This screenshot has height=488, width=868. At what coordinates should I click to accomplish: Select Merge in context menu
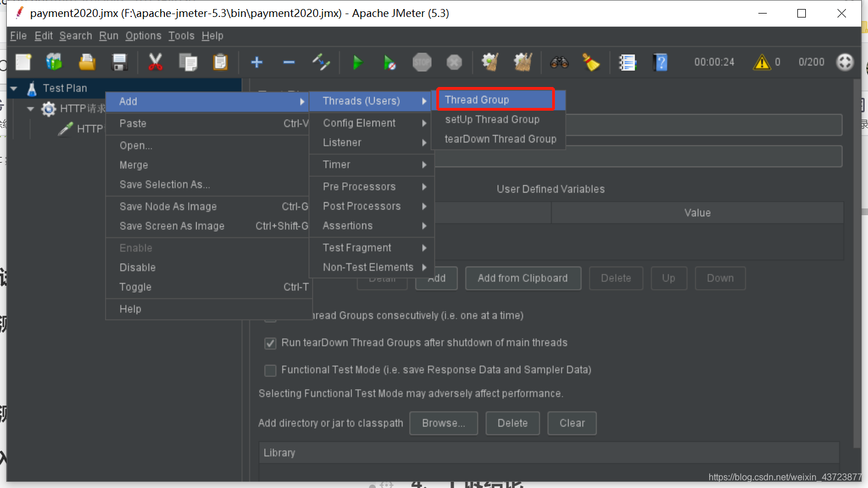tap(207, 165)
